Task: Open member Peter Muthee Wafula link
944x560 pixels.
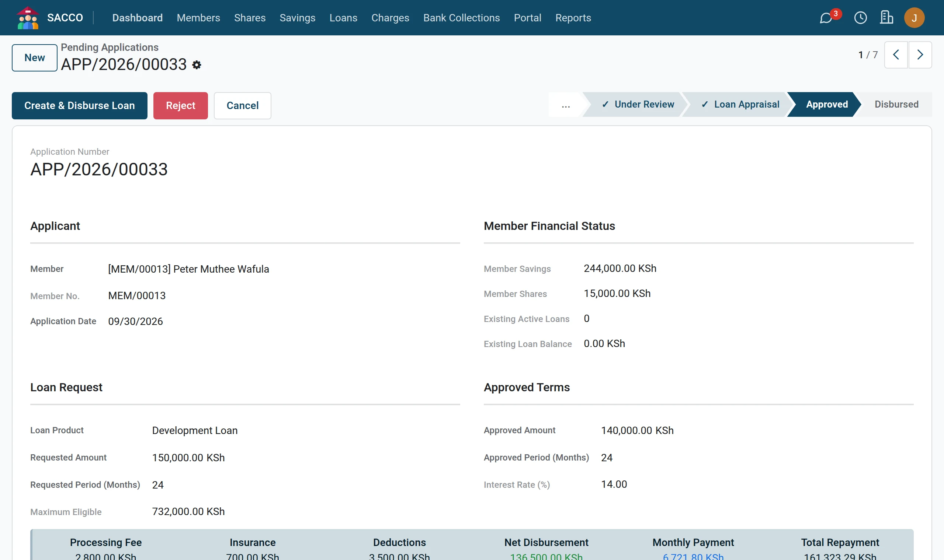Action: tap(188, 269)
